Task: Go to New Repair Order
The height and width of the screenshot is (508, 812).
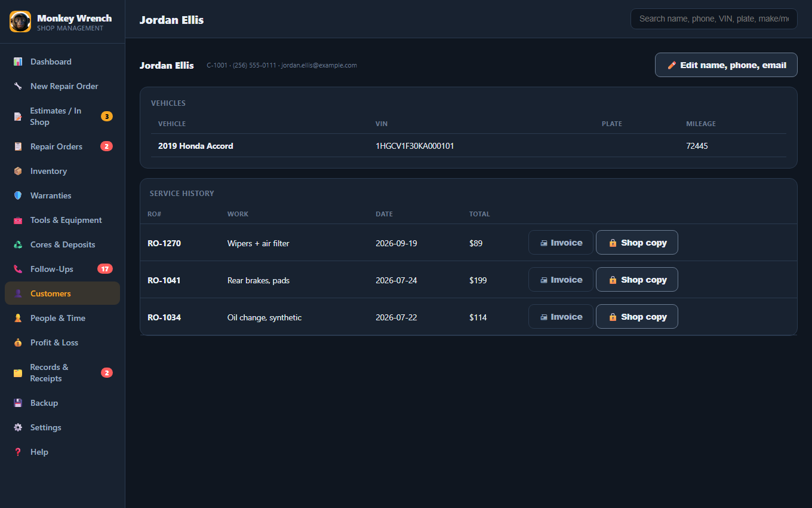Action: coord(62,86)
